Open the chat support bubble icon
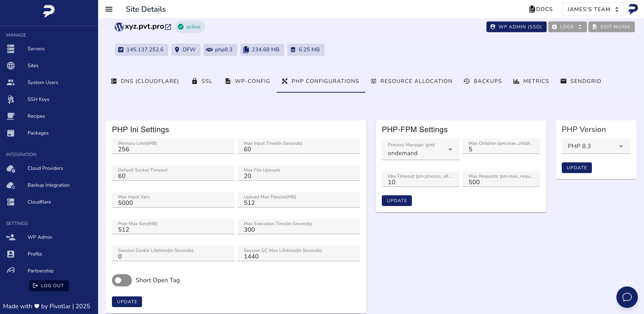Image resolution: width=644 pixels, height=314 pixels. (x=627, y=297)
